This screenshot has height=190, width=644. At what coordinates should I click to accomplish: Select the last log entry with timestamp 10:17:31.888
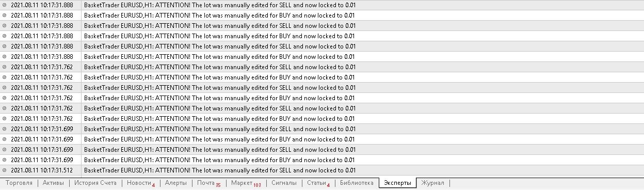click(322, 57)
